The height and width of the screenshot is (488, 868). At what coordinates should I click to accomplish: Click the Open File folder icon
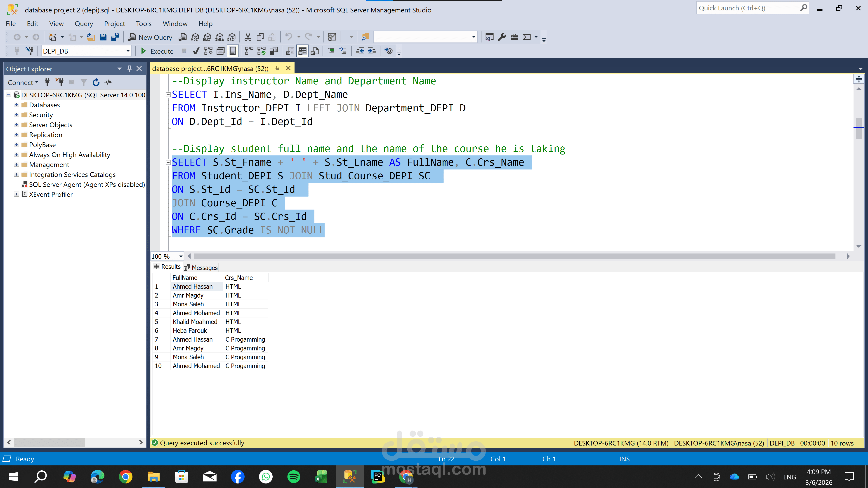point(91,37)
